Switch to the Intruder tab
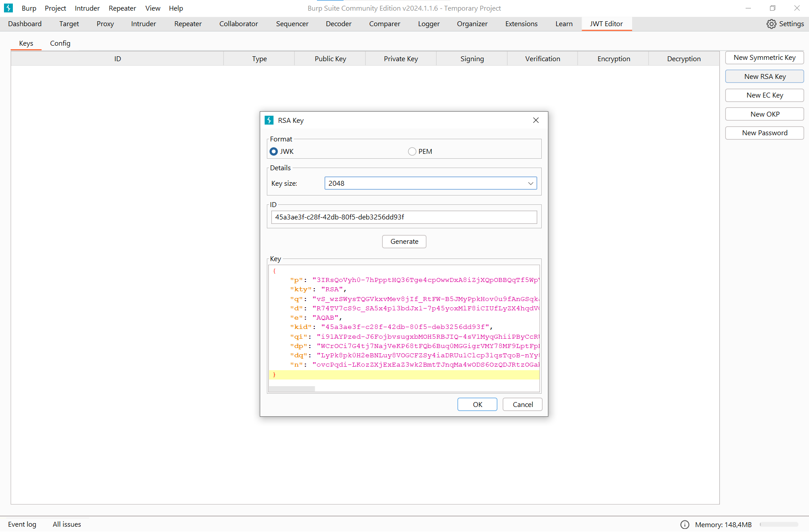This screenshot has height=532, width=809. 144,24
